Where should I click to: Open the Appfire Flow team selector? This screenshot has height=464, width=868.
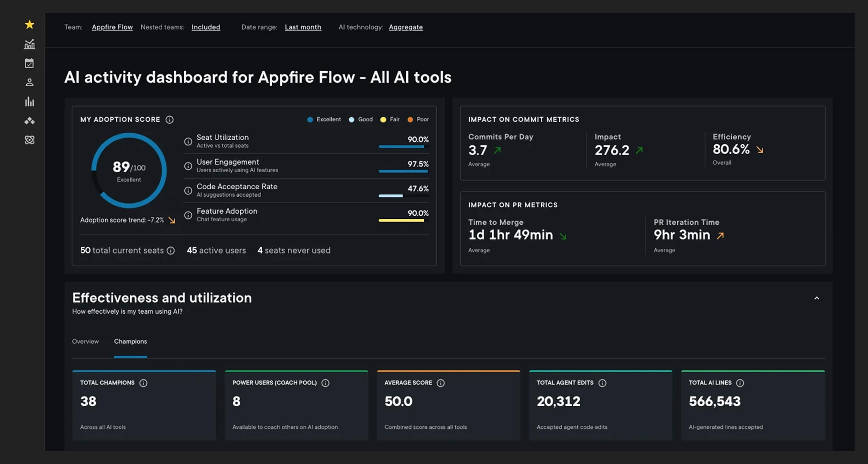click(112, 27)
